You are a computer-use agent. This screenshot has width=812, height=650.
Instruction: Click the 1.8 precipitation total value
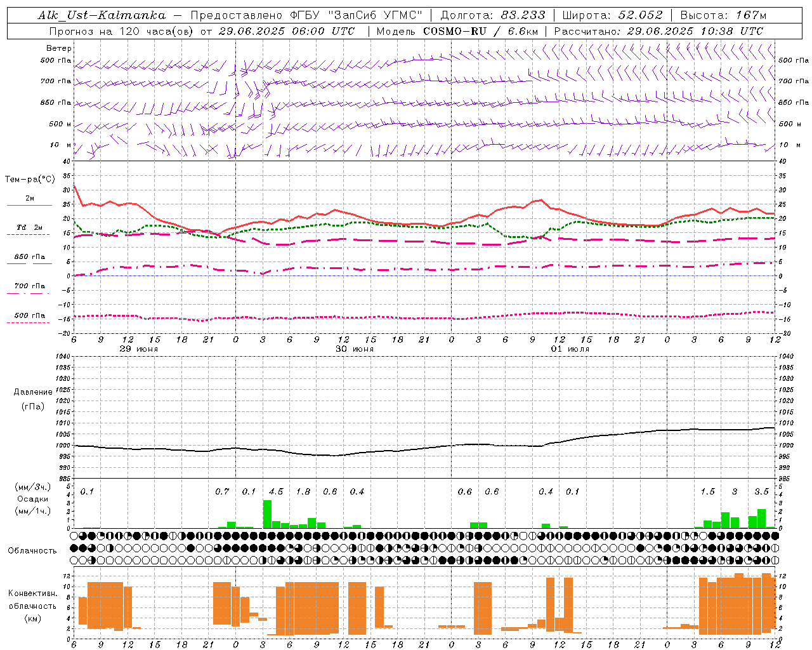303,492
